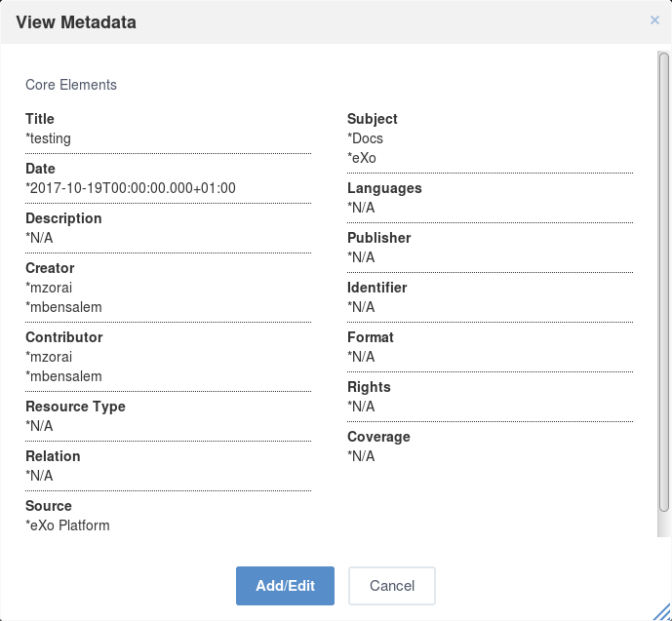Click the Add/Edit button
This screenshot has width=672, height=621.
point(285,586)
